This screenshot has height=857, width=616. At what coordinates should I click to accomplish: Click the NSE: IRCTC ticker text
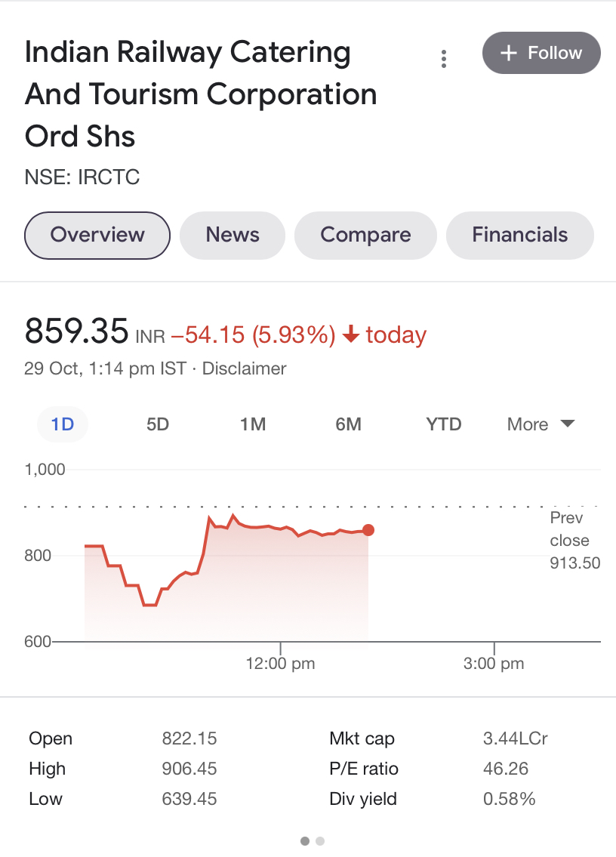82,177
